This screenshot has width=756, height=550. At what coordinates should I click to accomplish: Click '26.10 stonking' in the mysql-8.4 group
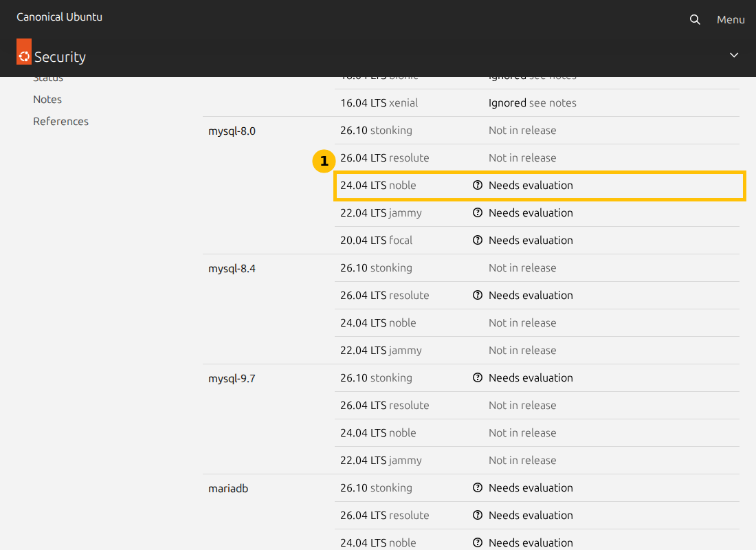coord(376,267)
